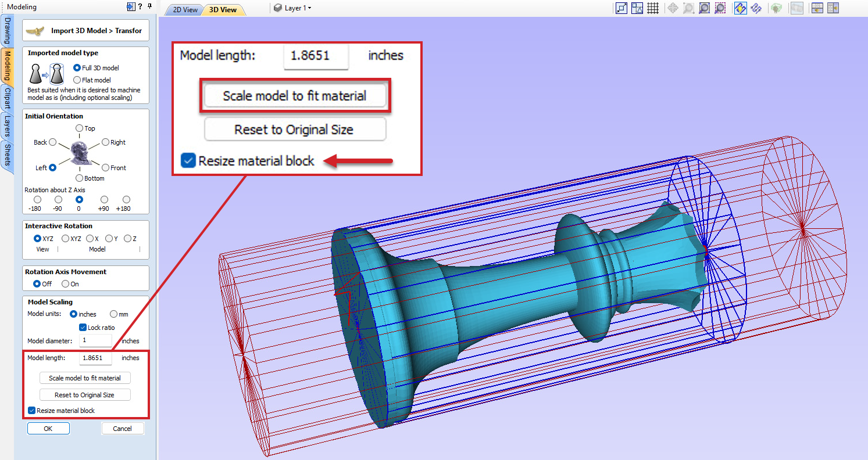Viewport: 868px width, 460px height.
Task: Open the help icon in the Modeling panel
Action: pos(141,7)
